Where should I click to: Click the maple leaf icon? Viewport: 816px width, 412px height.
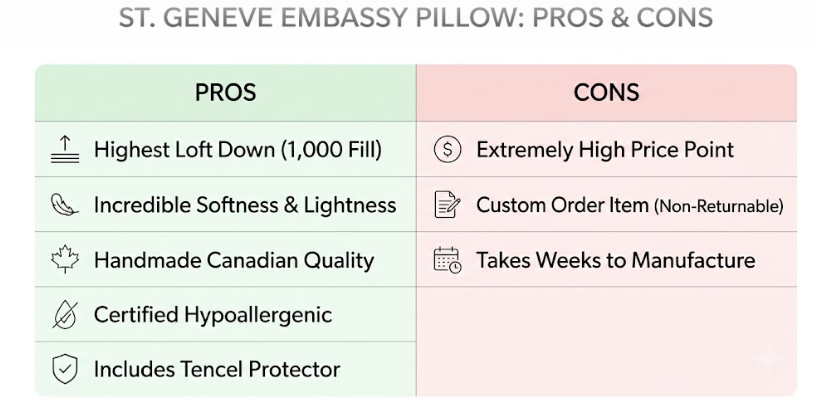(x=65, y=259)
